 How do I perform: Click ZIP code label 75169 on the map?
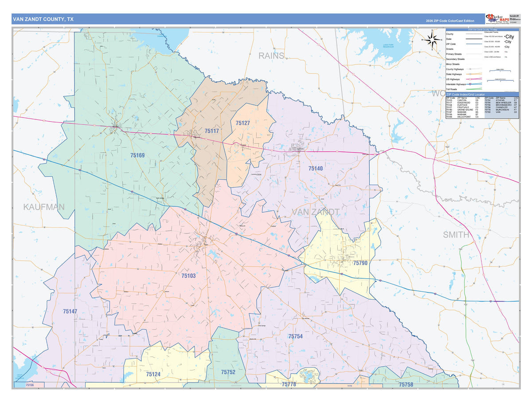pyautogui.click(x=137, y=155)
